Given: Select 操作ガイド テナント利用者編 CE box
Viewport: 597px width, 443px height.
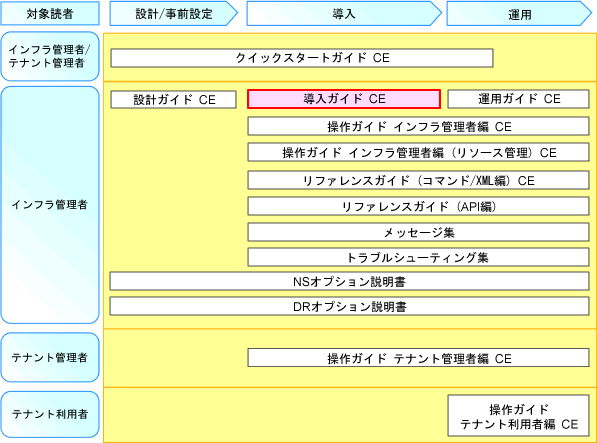Looking at the screenshot, I should tap(519, 416).
